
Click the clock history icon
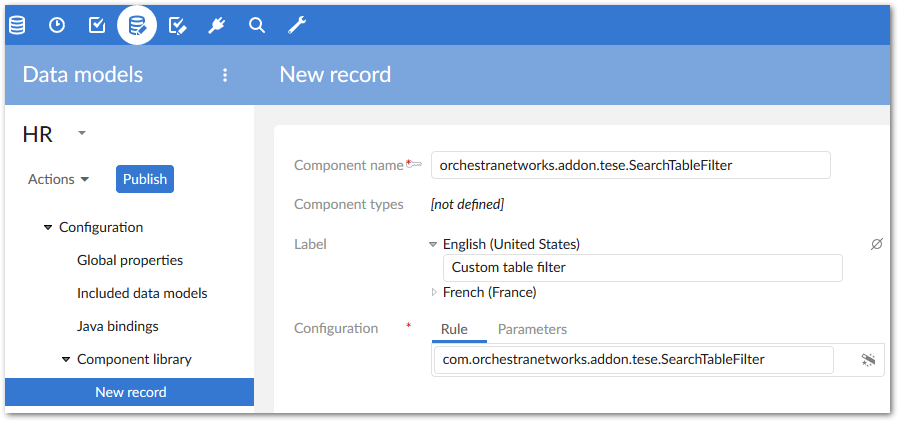(x=57, y=25)
